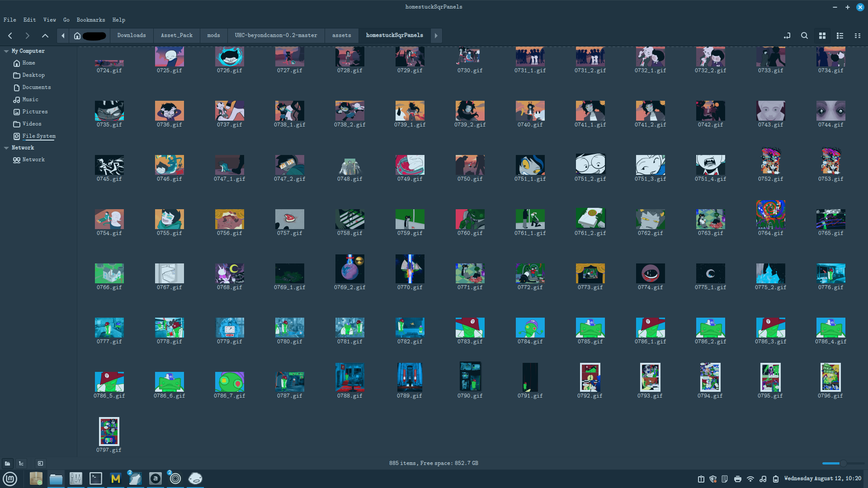Hide the sidebar panel

tap(40, 463)
